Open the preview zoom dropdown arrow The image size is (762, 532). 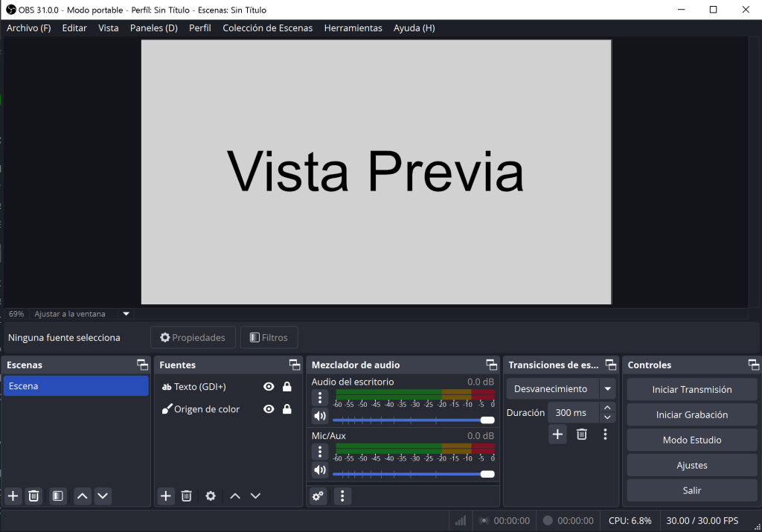124,313
